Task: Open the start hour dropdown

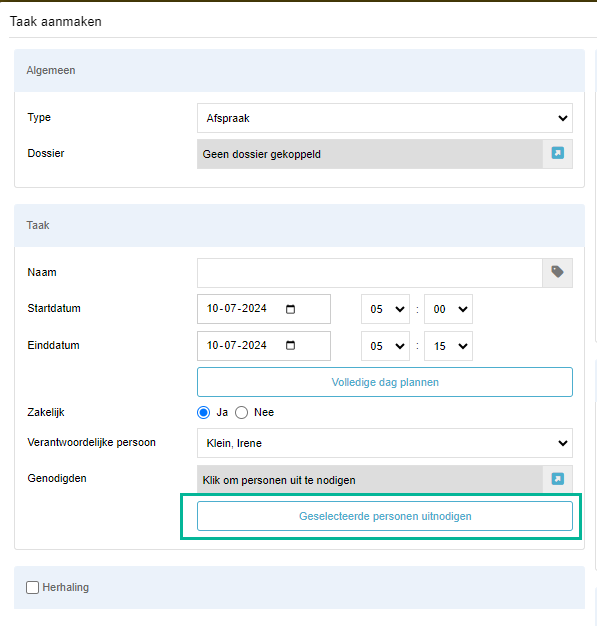Action: coord(385,309)
